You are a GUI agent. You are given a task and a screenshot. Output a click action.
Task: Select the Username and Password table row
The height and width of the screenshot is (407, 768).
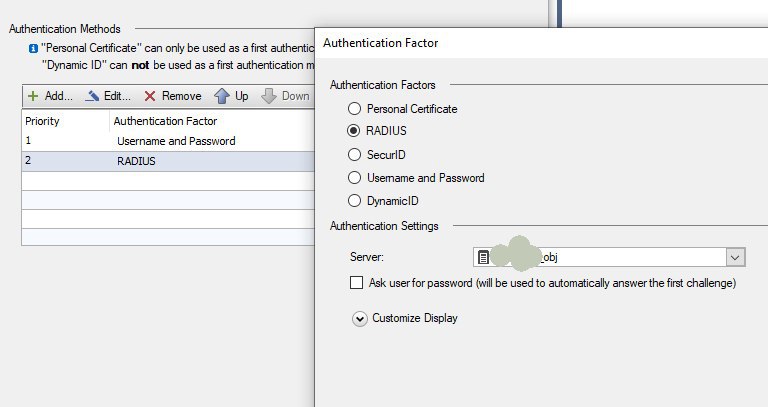168,141
